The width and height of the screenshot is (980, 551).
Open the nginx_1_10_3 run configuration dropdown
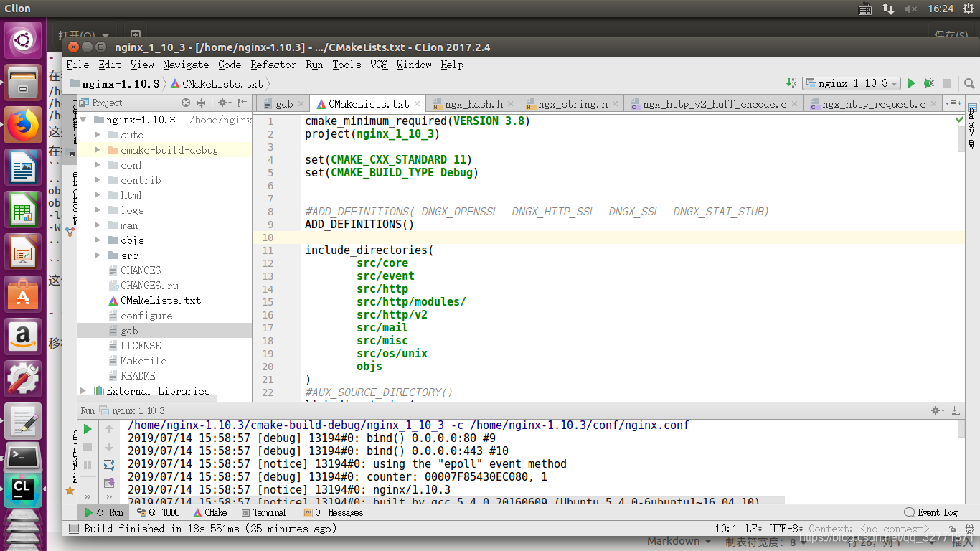(851, 83)
